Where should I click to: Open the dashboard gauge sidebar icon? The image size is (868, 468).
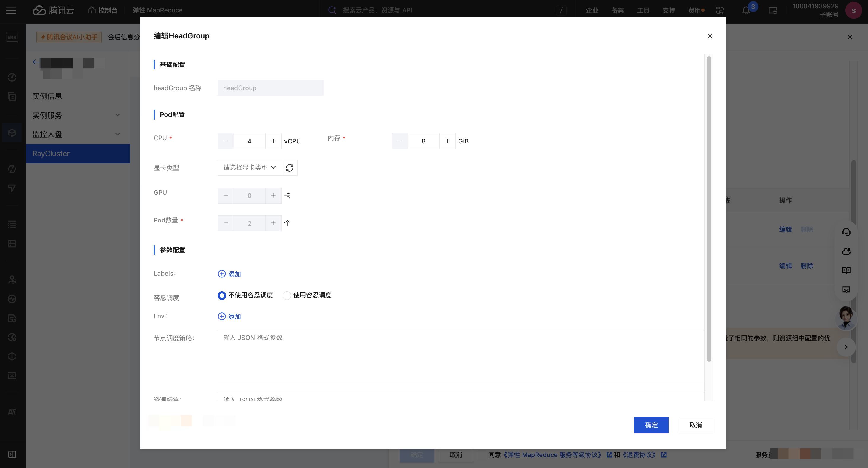click(x=12, y=78)
